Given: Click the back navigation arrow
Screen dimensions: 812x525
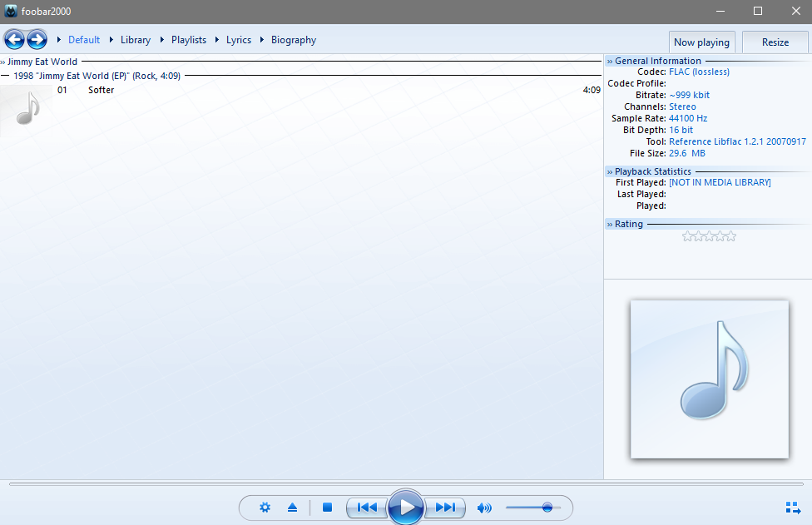Looking at the screenshot, I should [x=14, y=39].
